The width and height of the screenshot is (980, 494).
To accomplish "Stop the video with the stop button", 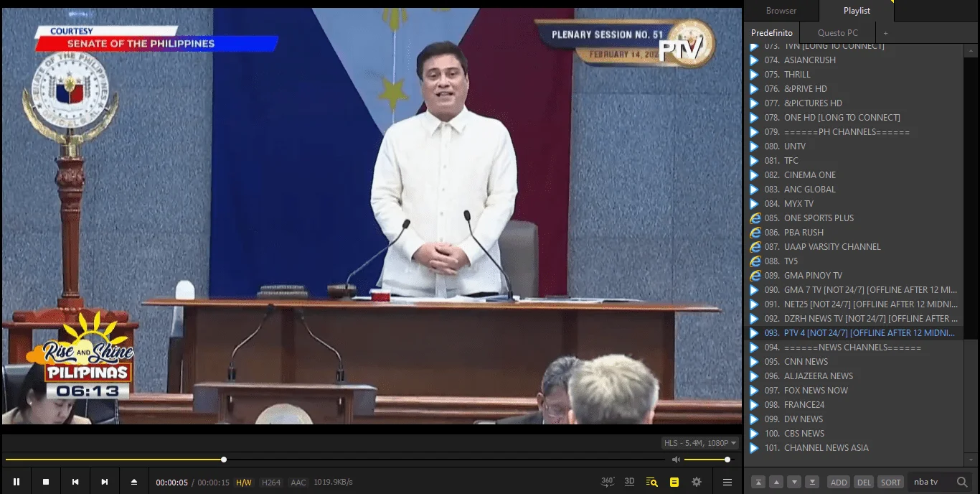I will (46, 482).
